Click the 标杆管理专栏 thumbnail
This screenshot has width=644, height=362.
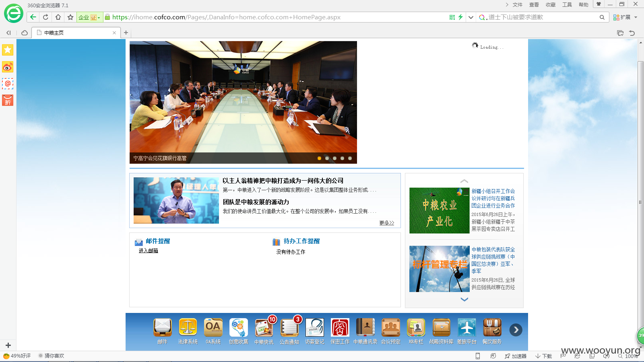[x=440, y=269]
